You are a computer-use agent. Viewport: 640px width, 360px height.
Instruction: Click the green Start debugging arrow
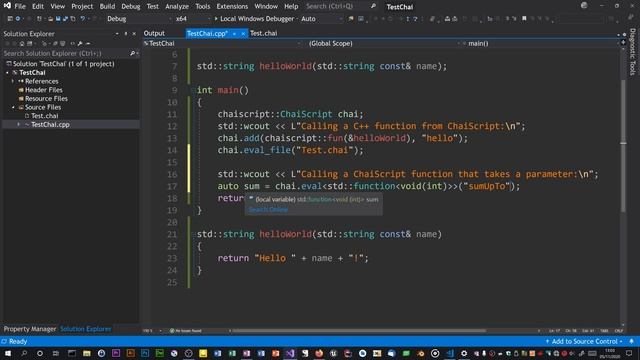coord(216,19)
